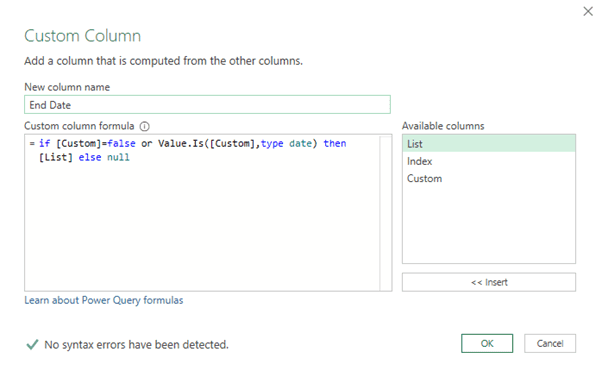
Task: Confirm the dialog with the OK button
Action: [x=487, y=343]
